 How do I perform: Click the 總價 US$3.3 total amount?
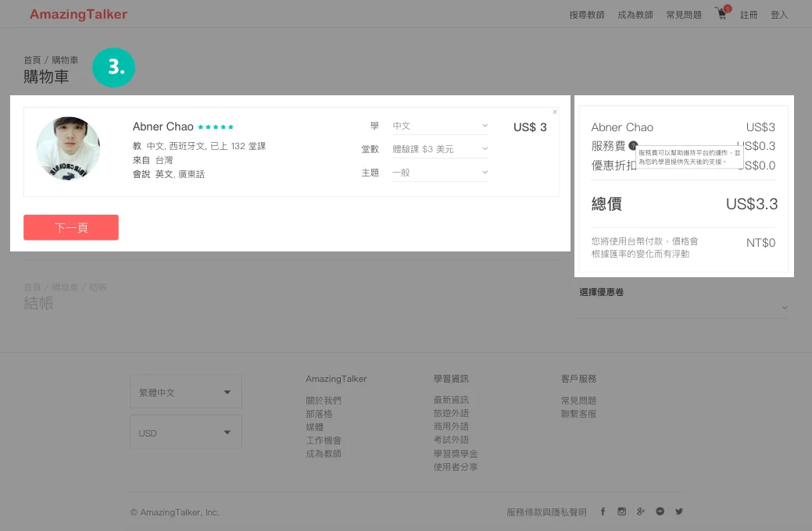point(752,204)
